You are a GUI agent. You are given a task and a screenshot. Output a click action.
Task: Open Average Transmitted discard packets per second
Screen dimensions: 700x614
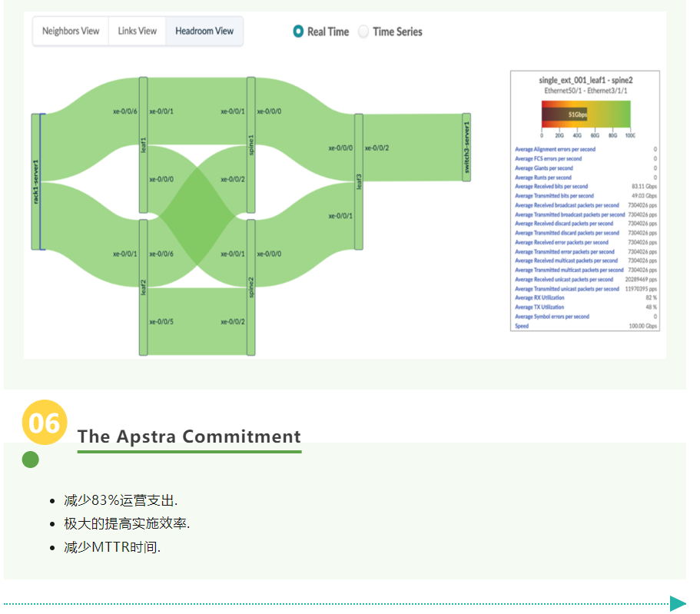(x=567, y=233)
